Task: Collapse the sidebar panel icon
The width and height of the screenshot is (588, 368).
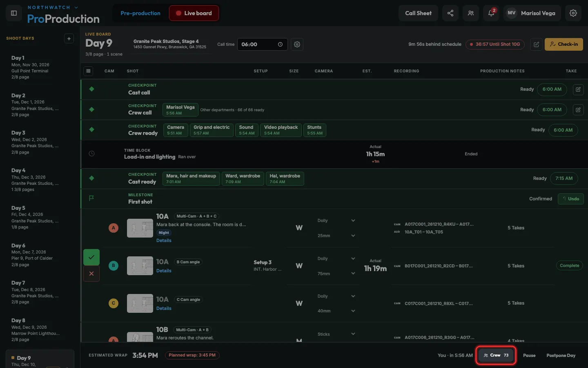Action: point(13,13)
